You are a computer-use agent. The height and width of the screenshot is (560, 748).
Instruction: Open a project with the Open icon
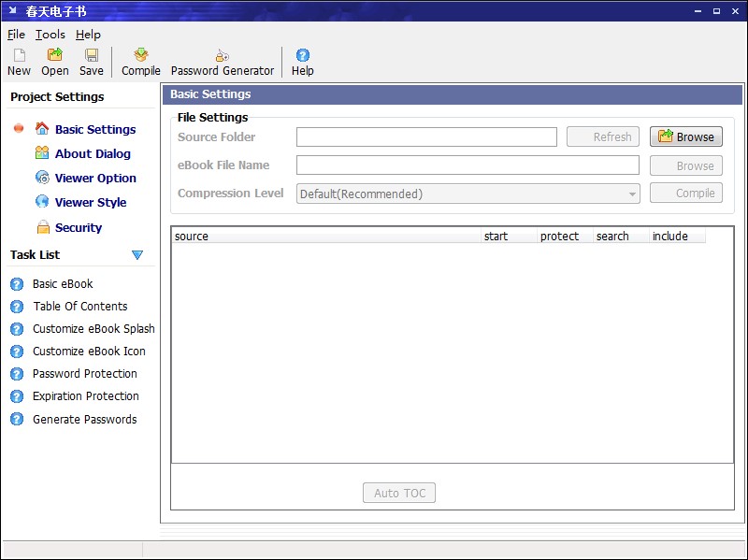coord(55,62)
